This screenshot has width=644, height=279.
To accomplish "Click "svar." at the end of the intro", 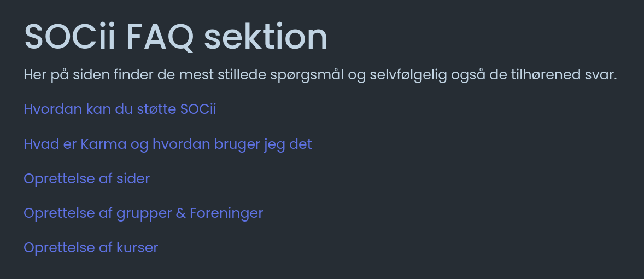I will pos(602,75).
